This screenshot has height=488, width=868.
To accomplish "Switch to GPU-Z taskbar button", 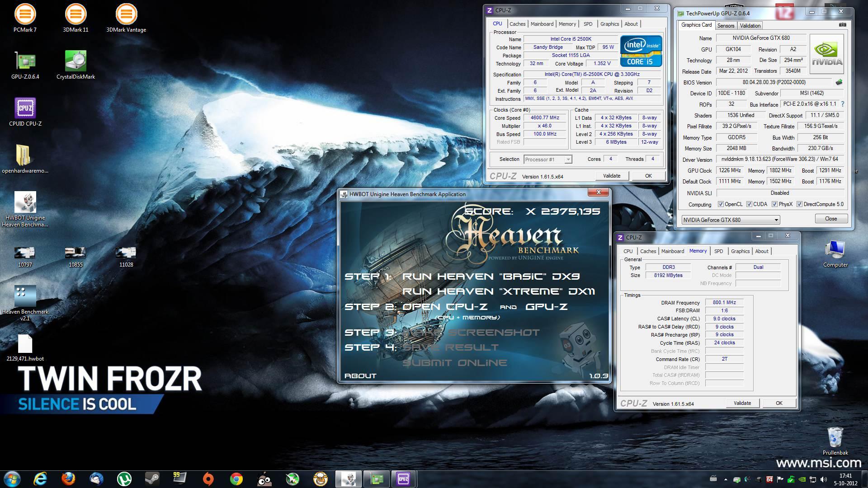I will pyautogui.click(x=377, y=479).
